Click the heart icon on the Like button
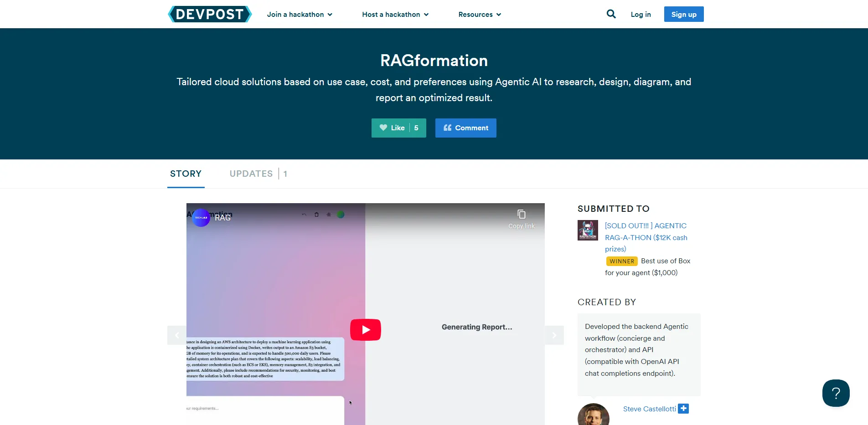Viewport: 868px width, 425px height. point(383,128)
